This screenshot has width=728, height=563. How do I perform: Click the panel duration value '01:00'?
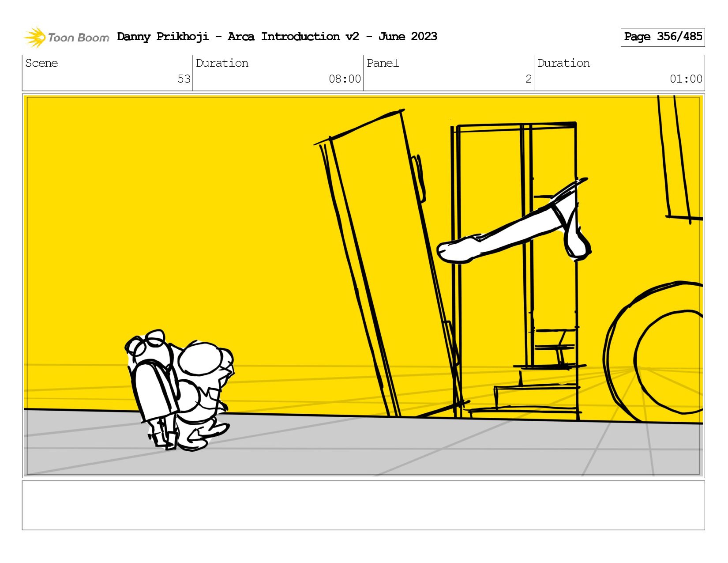point(686,79)
